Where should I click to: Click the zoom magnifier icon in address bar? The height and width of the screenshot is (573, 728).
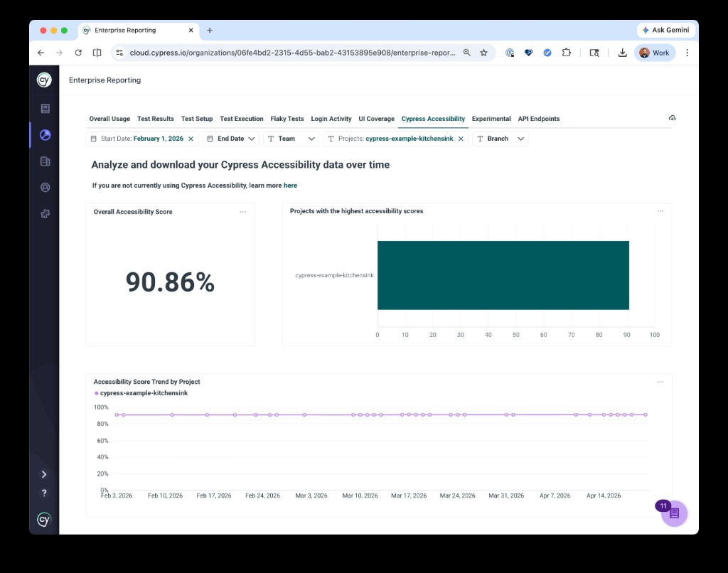[x=467, y=53]
